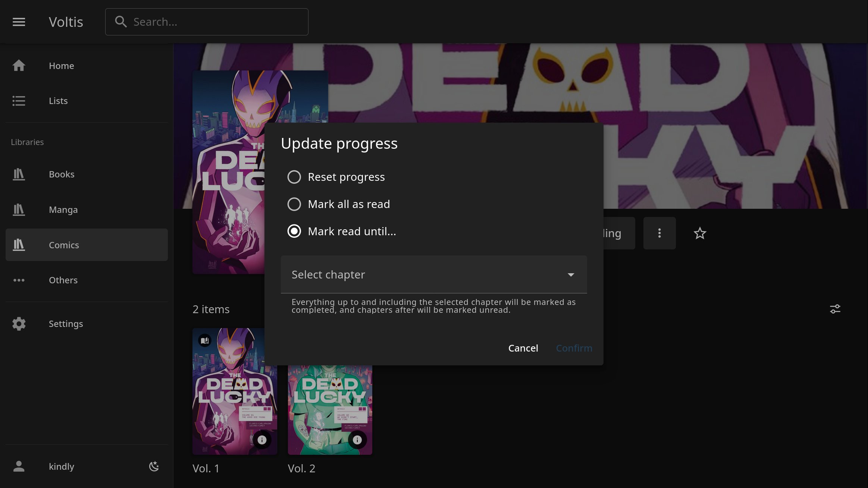Open the navigation hamburger menu
Image resolution: width=868 pixels, height=488 pixels.
coord(19,22)
